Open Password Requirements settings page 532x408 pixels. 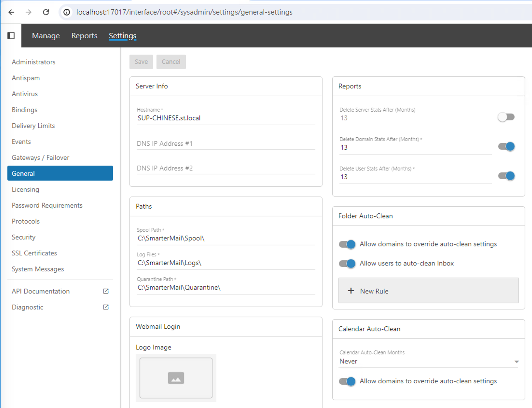click(x=47, y=205)
